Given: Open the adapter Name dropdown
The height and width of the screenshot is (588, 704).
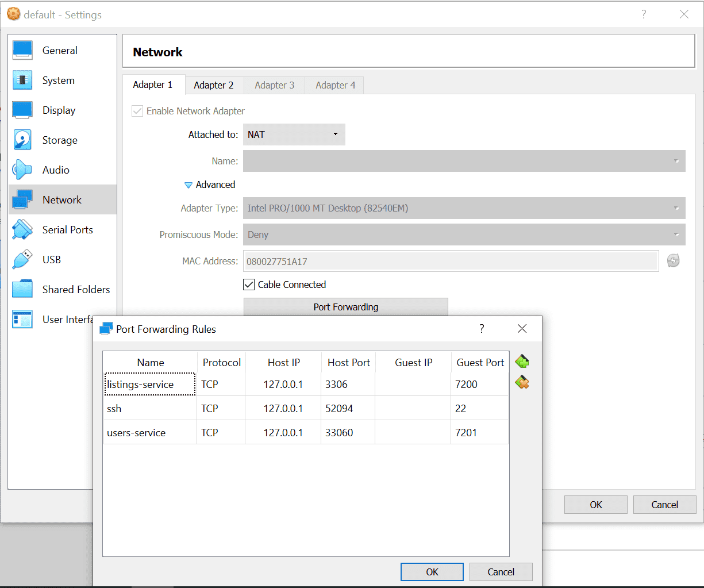Looking at the screenshot, I should tap(464, 161).
